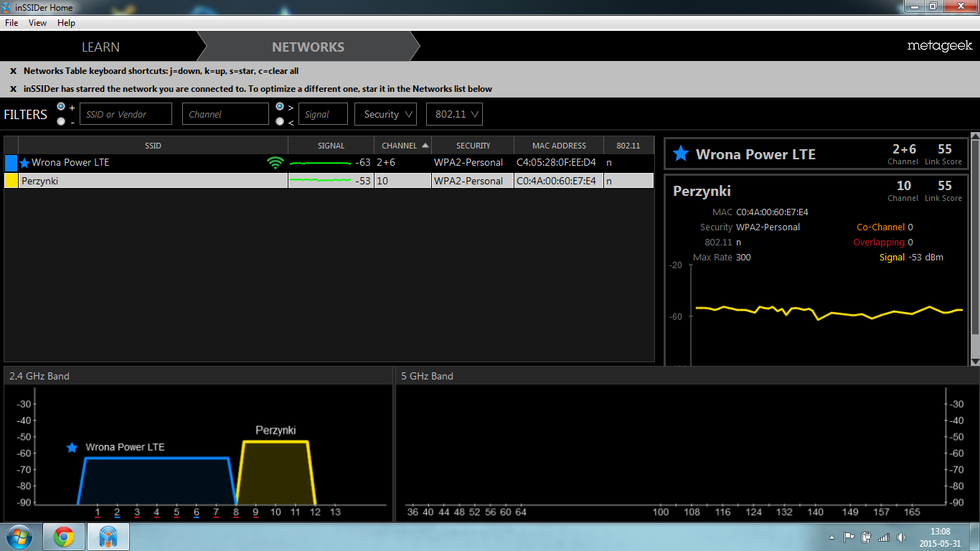
Task: Sort the table by CHANNEL column header
Action: pos(402,146)
